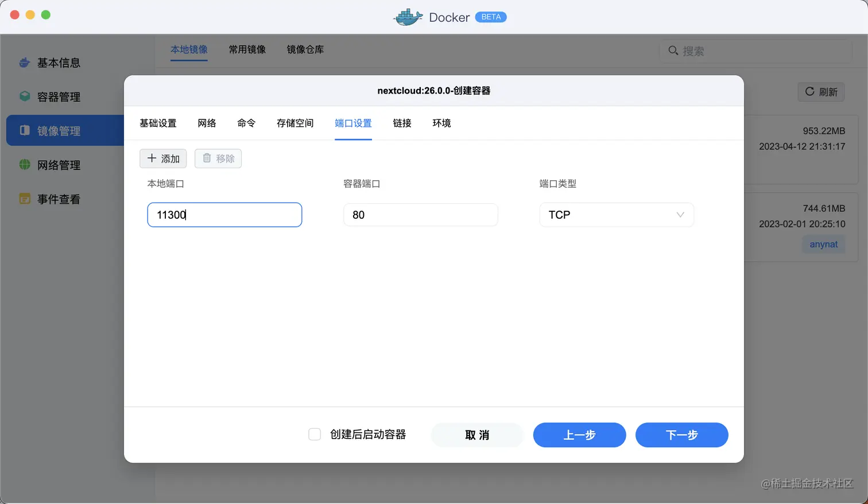Click the 本地端口 column label
The height and width of the screenshot is (504, 868).
click(165, 184)
